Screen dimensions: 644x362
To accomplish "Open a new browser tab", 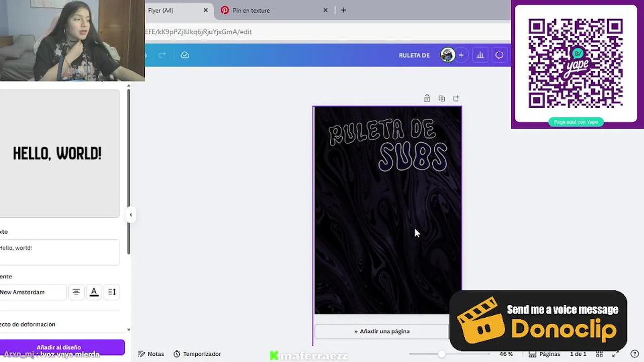I will [344, 10].
